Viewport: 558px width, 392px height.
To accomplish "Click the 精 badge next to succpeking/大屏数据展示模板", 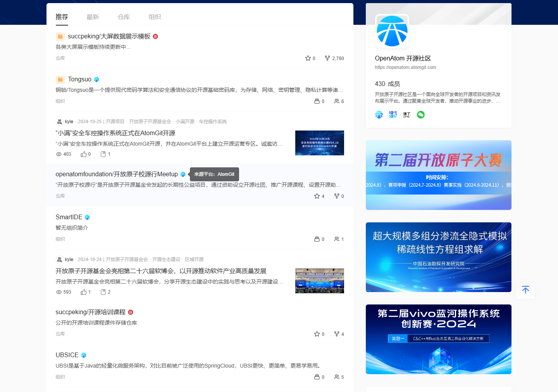I will click(x=60, y=36).
